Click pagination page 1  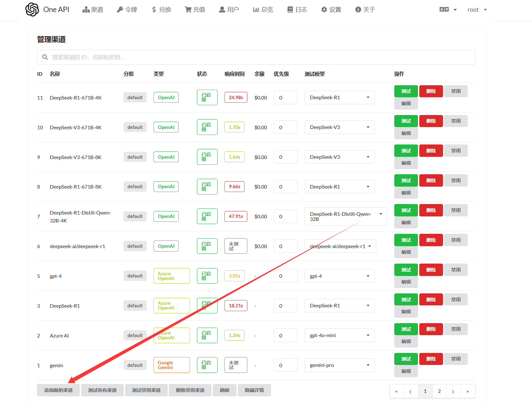[x=425, y=391]
